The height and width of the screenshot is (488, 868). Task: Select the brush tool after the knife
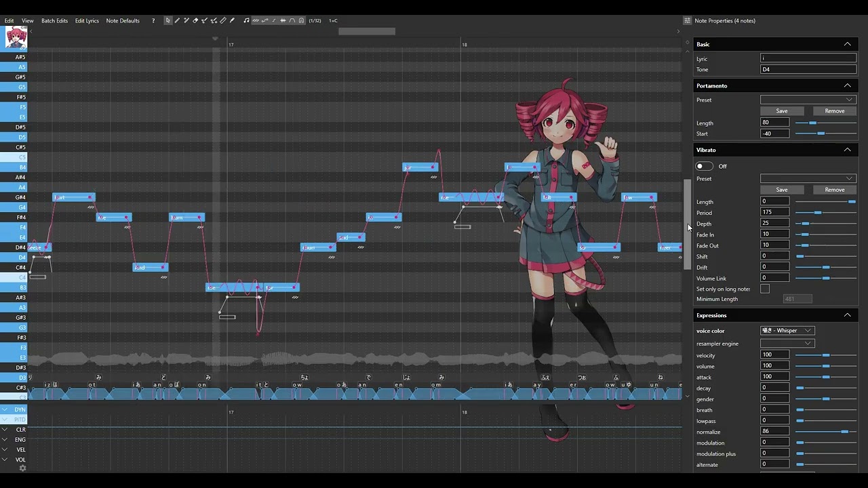[x=232, y=20]
